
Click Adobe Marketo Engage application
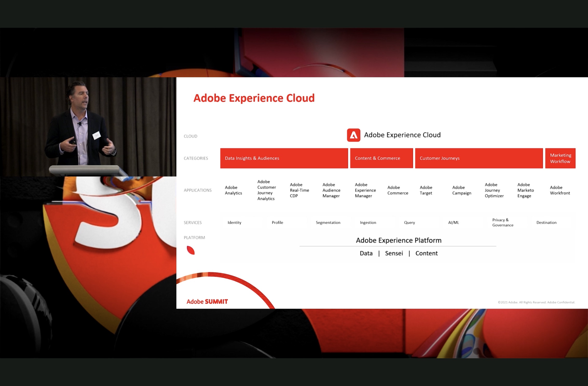tap(526, 190)
